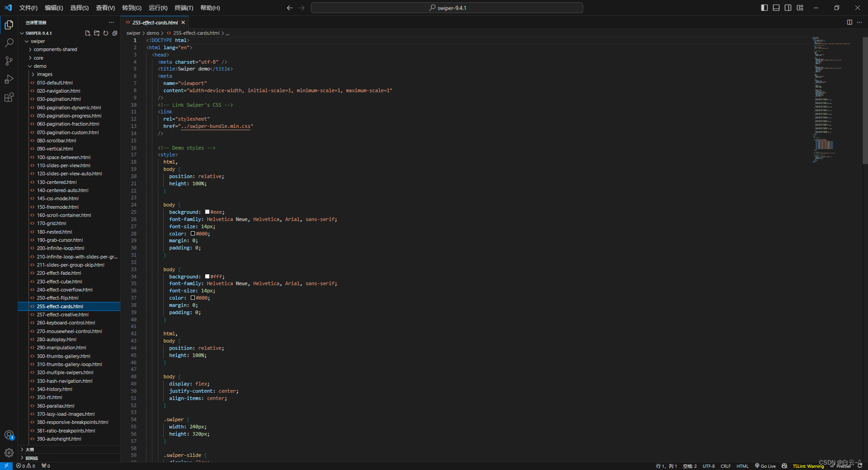Open editor more actions ellipsis
868x470 pixels.
(x=859, y=22)
